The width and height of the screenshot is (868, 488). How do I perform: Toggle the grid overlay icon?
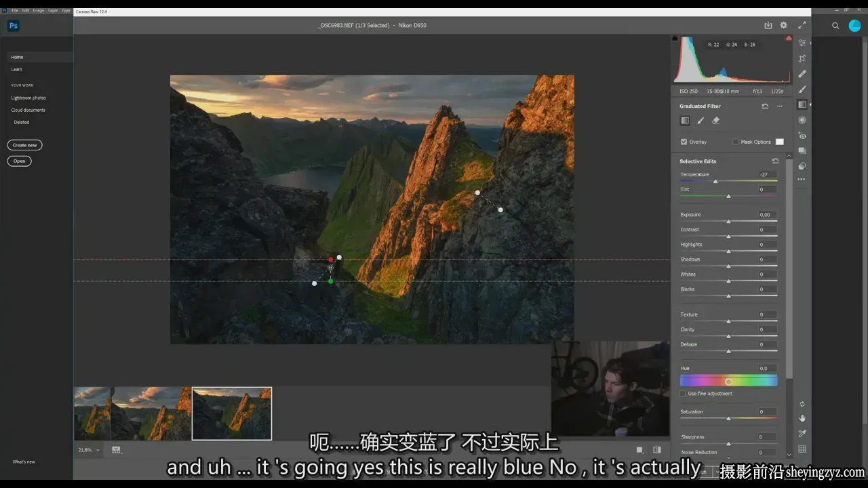[x=802, y=449]
